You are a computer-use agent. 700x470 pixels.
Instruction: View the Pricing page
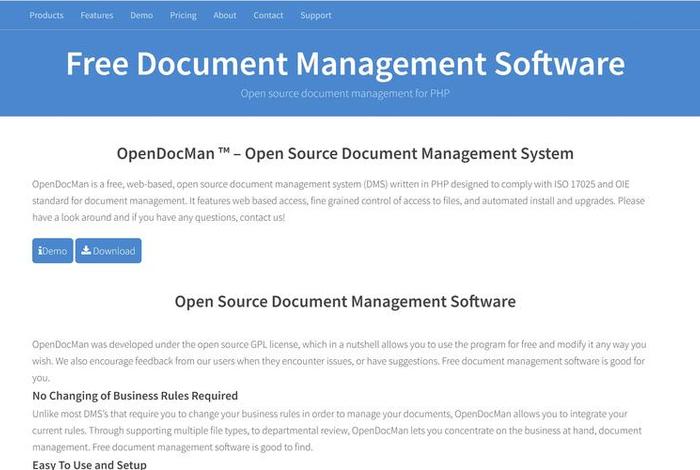183,15
